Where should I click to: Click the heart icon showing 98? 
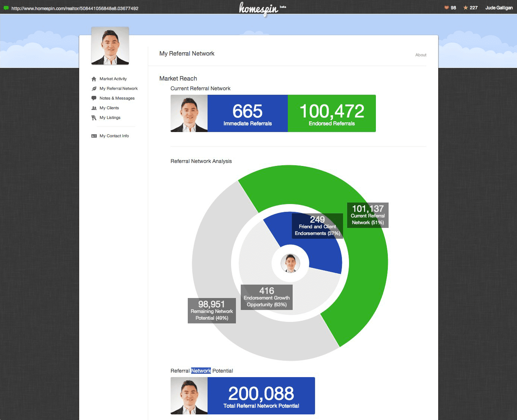pyautogui.click(x=446, y=7)
